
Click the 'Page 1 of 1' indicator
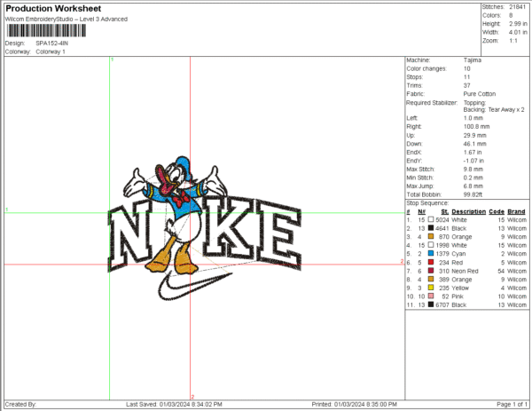coord(512,405)
